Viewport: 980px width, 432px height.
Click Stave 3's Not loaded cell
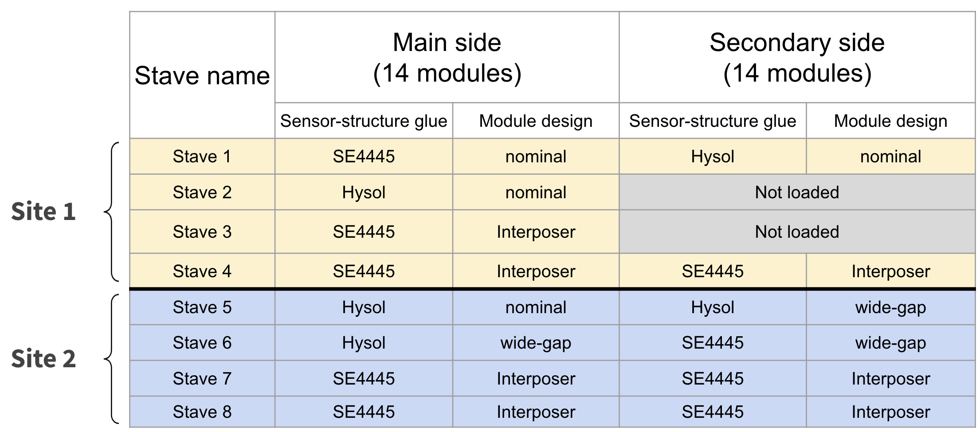[797, 232]
